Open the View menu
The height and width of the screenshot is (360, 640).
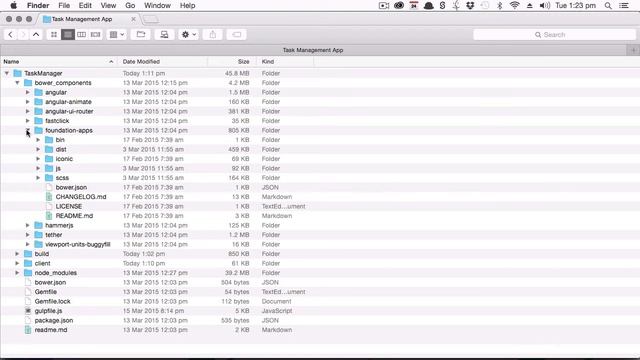[x=108, y=6]
